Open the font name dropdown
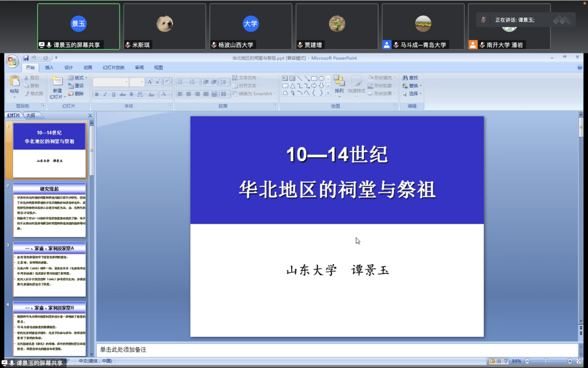The image size is (588, 368). pos(126,82)
